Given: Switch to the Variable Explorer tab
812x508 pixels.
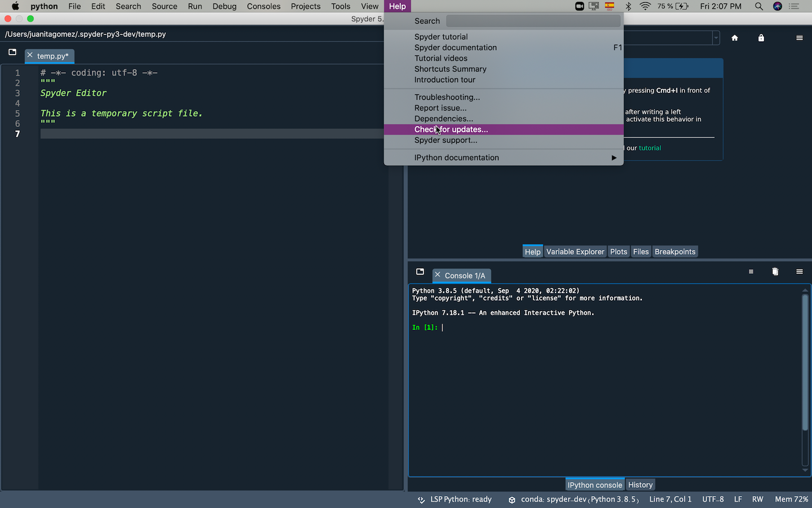Looking at the screenshot, I should (575, 251).
